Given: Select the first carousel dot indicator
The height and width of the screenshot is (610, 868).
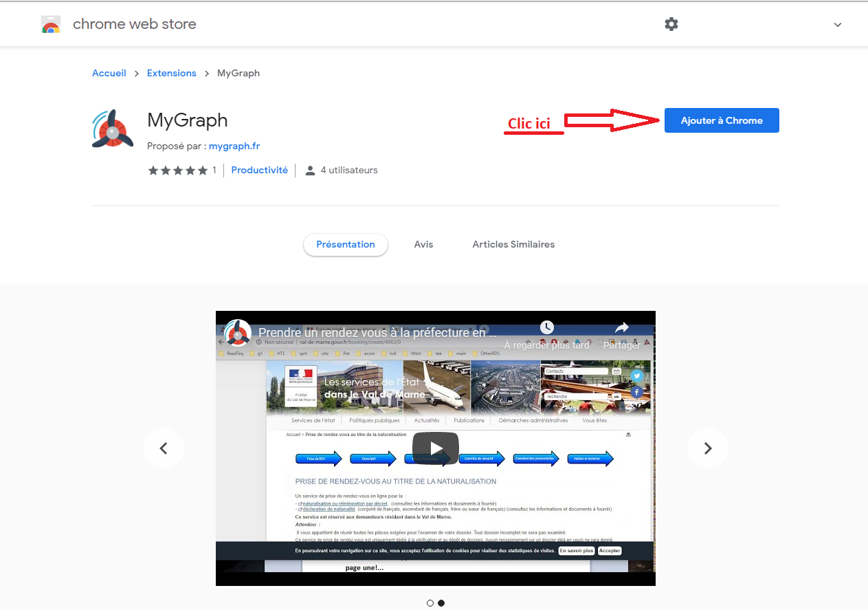Looking at the screenshot, I should coord(430,603).
